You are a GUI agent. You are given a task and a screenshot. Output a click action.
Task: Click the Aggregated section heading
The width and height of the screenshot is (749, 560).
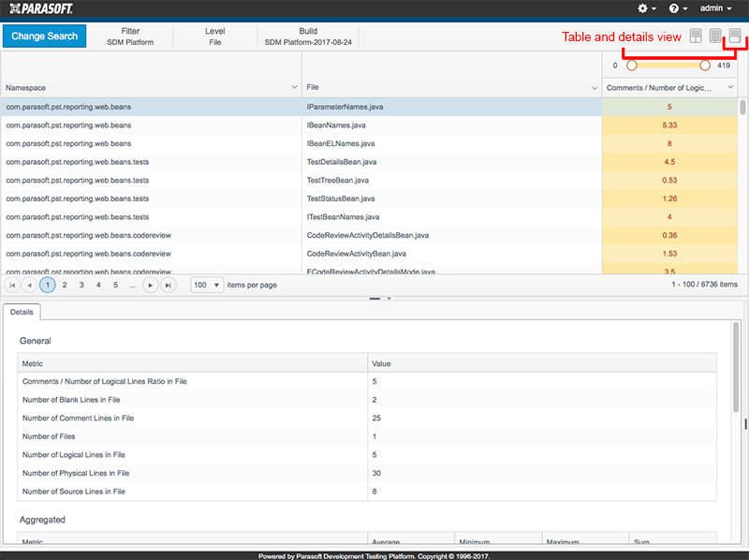coord(42,520)
